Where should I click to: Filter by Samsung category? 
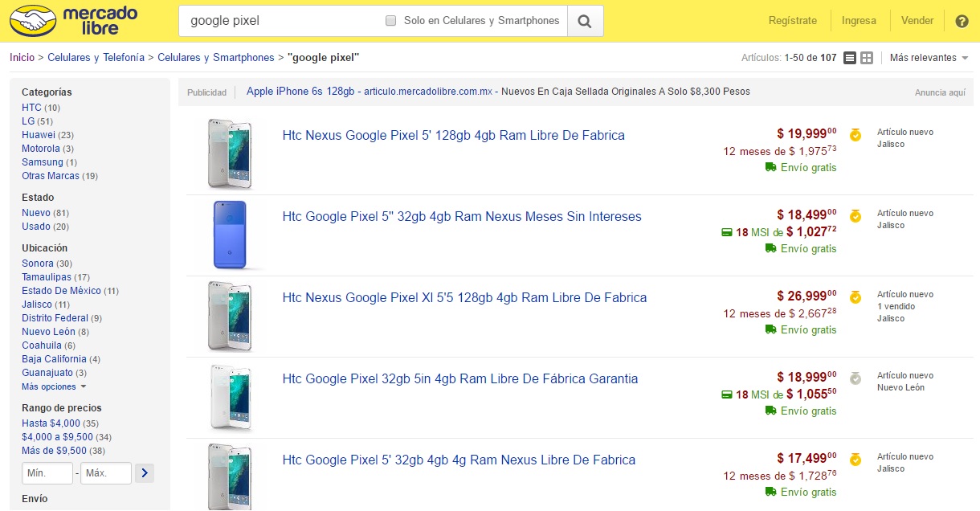coord(43,162)
